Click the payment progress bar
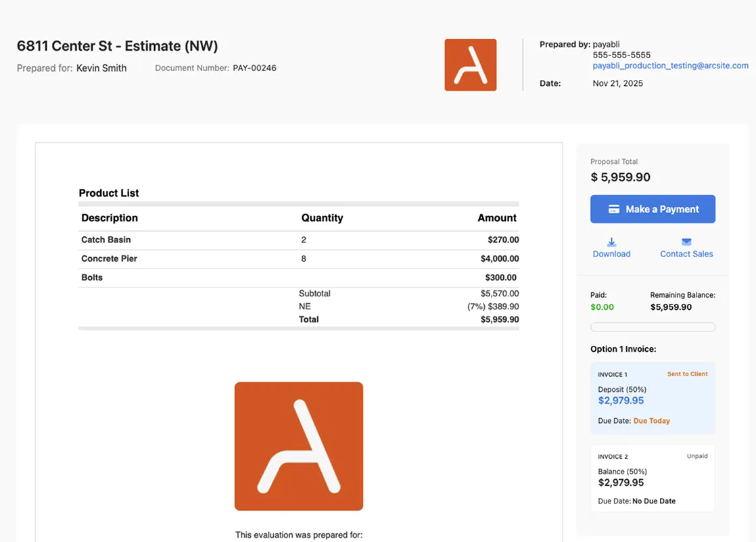 653,328
